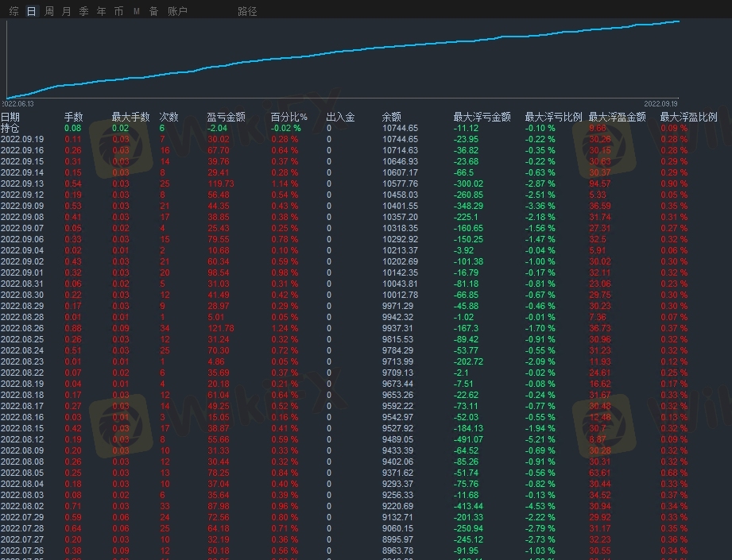Click the 2022.08.12 date row
Viewport: 732px width, 560px height.
click(22, 439)
